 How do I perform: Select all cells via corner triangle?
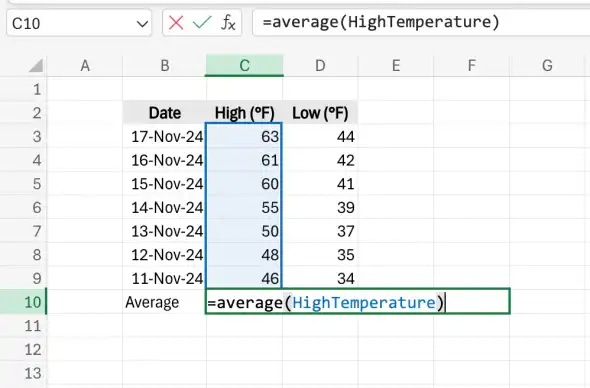click(x=36, y=65)
